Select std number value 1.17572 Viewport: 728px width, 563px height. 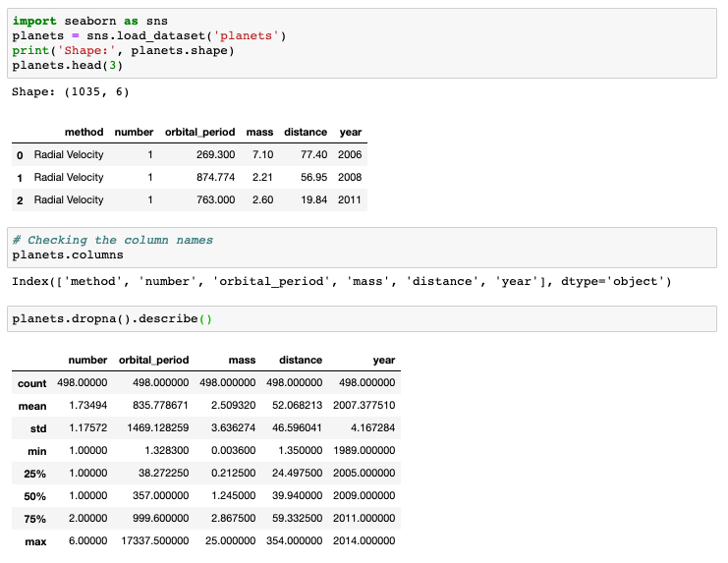(x=88, y=427)
